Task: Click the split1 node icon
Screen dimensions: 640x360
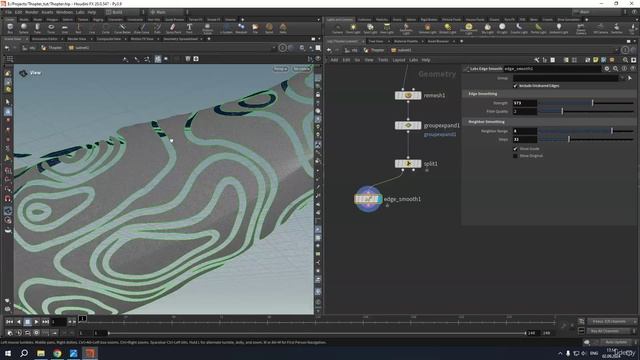Action: 408,164
